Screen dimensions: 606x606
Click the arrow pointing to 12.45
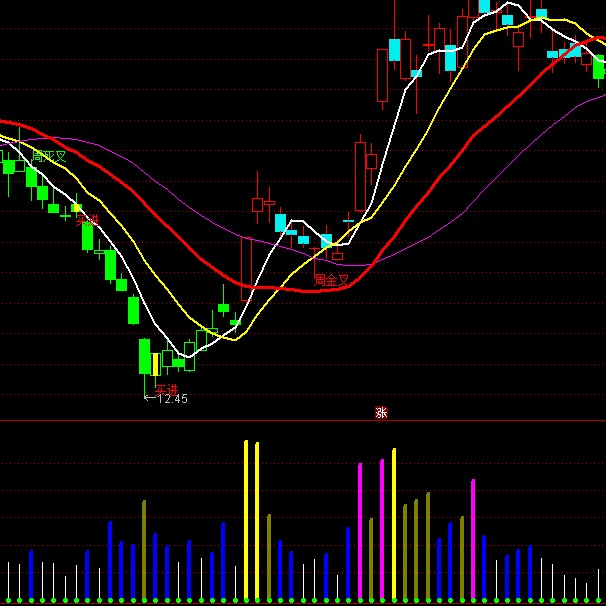pyautogui.click(x=149, y=399)
